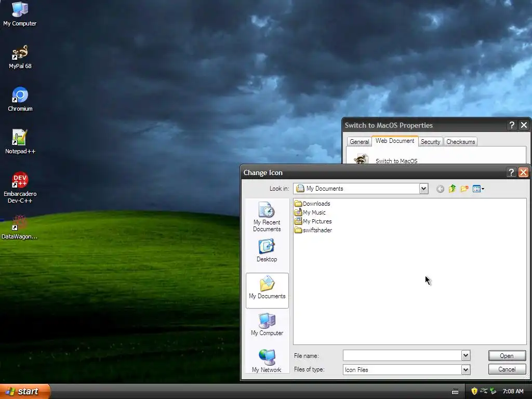Click the on-screen keyboard taskbar icon
The width and height of the screenshot is (532, 399).
455,392
